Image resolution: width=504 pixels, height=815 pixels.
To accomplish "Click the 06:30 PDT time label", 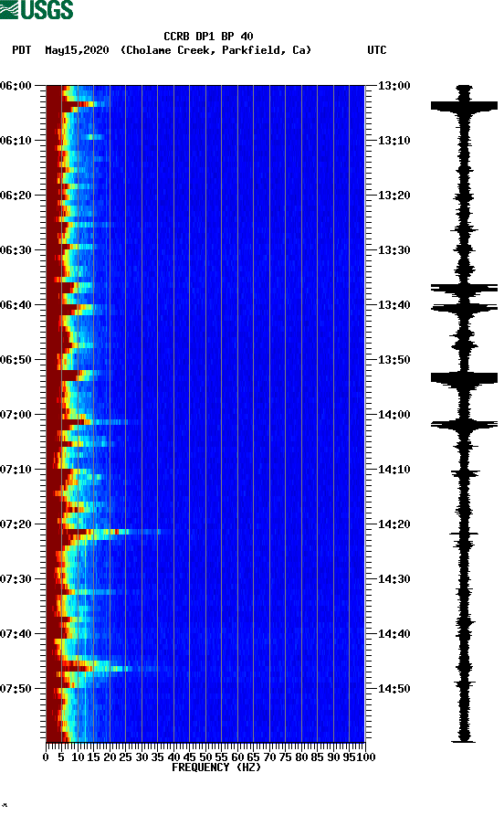I will (x=16, y=250).
